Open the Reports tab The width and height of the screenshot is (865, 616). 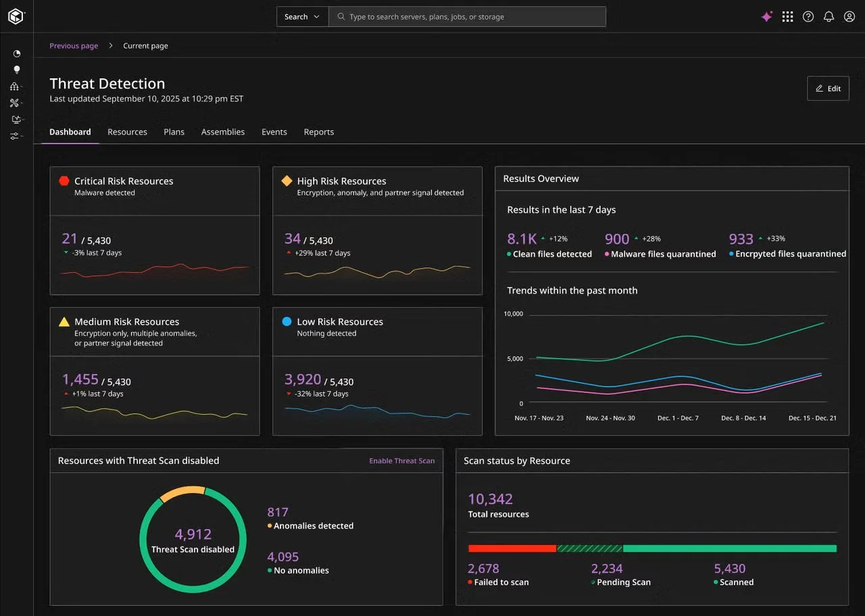pos(319,132)
